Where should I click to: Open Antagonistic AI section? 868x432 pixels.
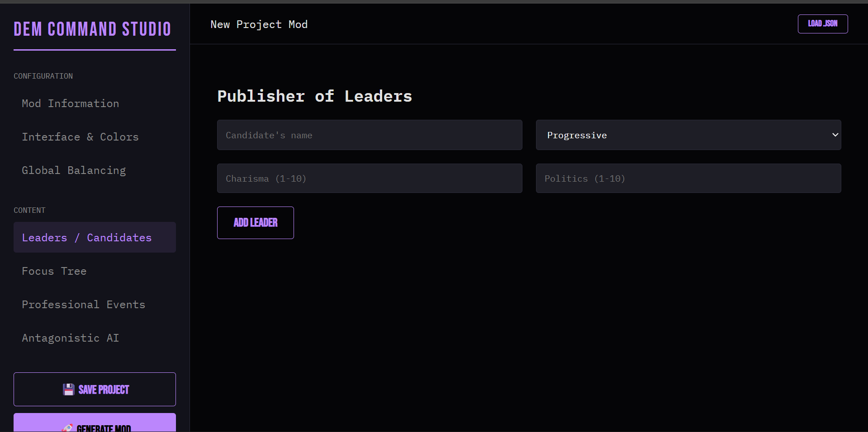pyautogui.click(x=95, y=338)
